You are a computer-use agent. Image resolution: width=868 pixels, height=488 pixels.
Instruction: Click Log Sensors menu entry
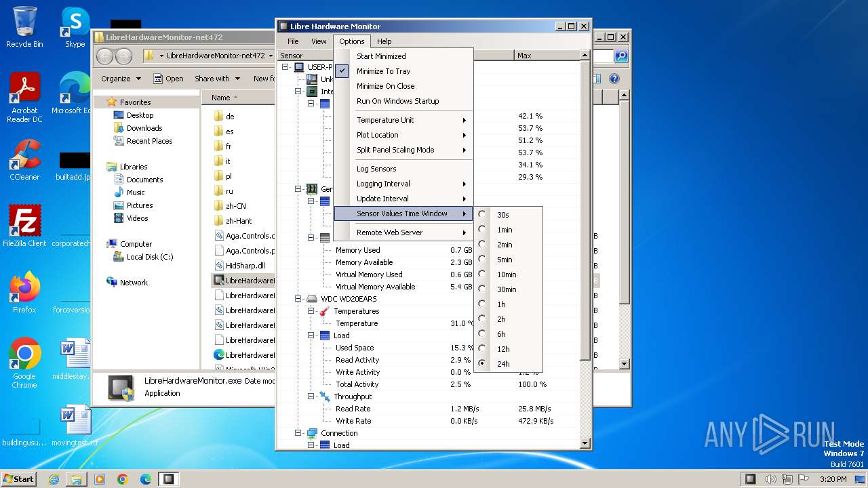pyautogui.click(x=403, y=169)
